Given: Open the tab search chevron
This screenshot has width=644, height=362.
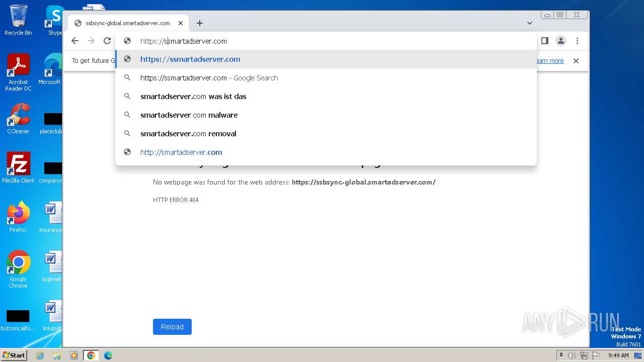Looking at the screenshot, I should click(530, 23).
